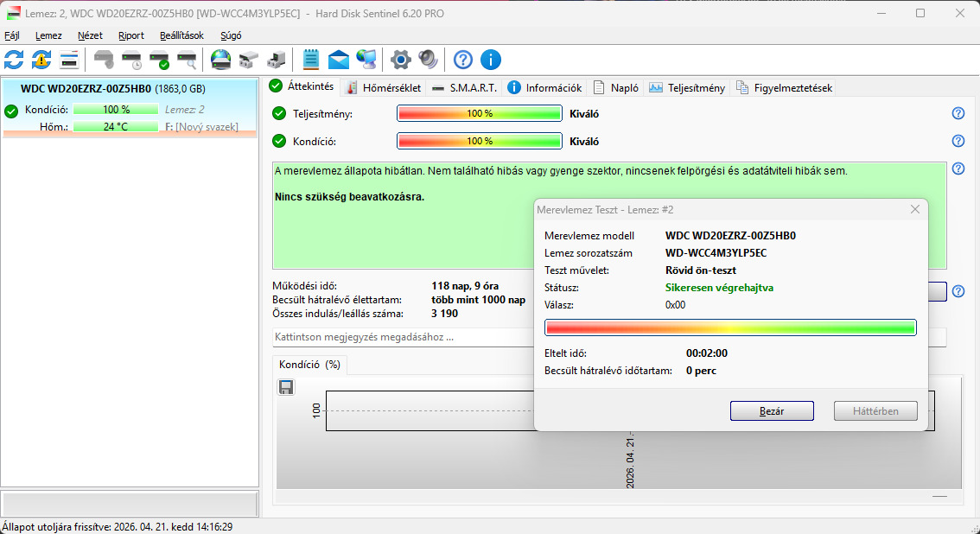This screenshot has height=534, width=980.
Task: Click the Nincs szükség beavatkozásra text
Action: point(349,197)
